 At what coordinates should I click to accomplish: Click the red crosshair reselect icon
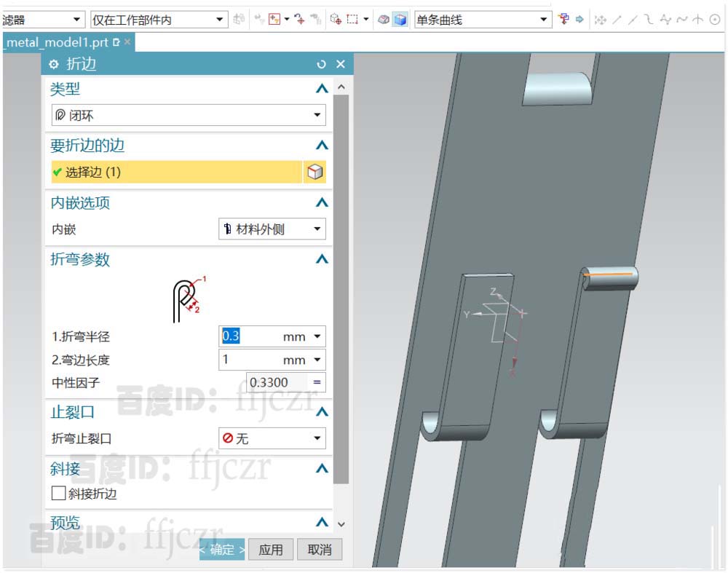[x=299, y=20]
